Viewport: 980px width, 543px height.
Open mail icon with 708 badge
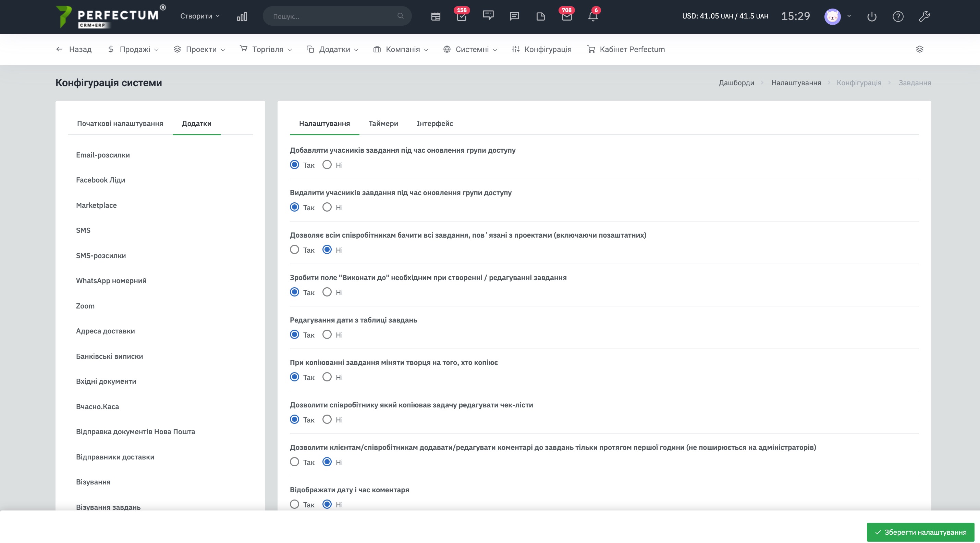(567, 16)
